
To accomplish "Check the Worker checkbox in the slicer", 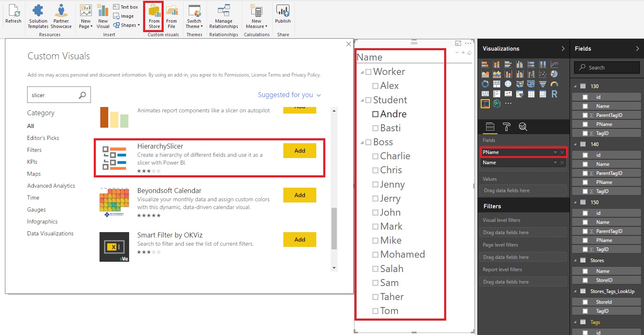I will click(368, 72).
